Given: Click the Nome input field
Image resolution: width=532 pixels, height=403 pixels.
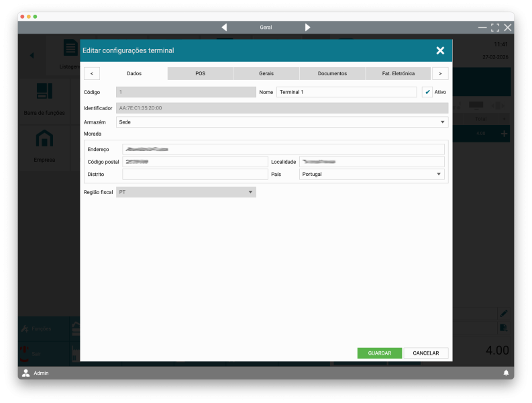Looking at the screenshot, I should point(345,92).
